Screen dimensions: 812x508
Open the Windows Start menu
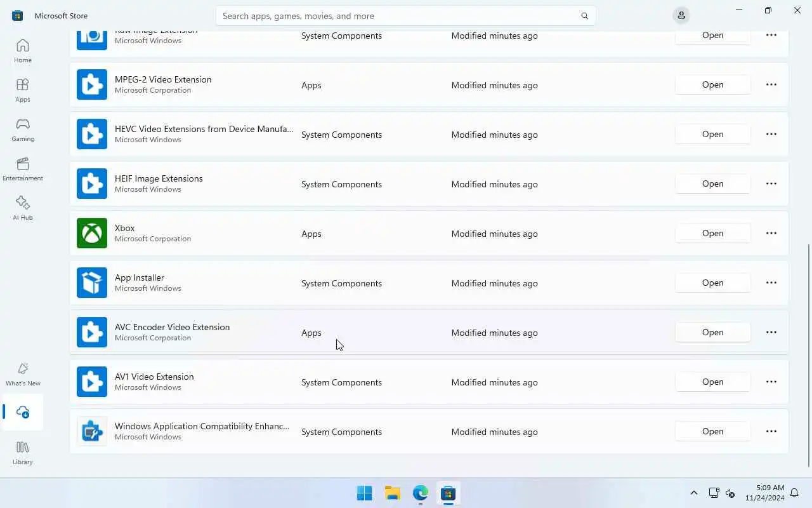click(x=365, y=493)
